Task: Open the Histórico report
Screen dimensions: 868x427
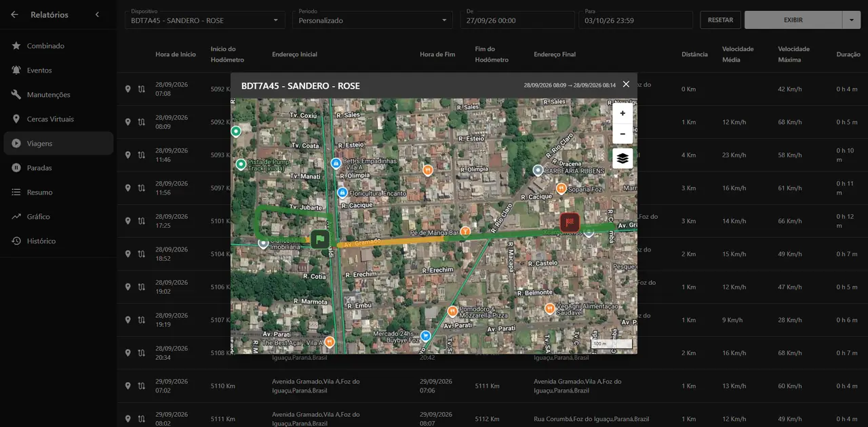Action: coord(58,241)
